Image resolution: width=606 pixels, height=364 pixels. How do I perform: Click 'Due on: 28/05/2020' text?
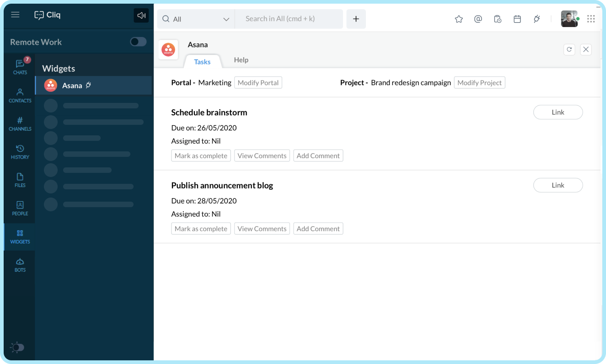pos(204,201)
